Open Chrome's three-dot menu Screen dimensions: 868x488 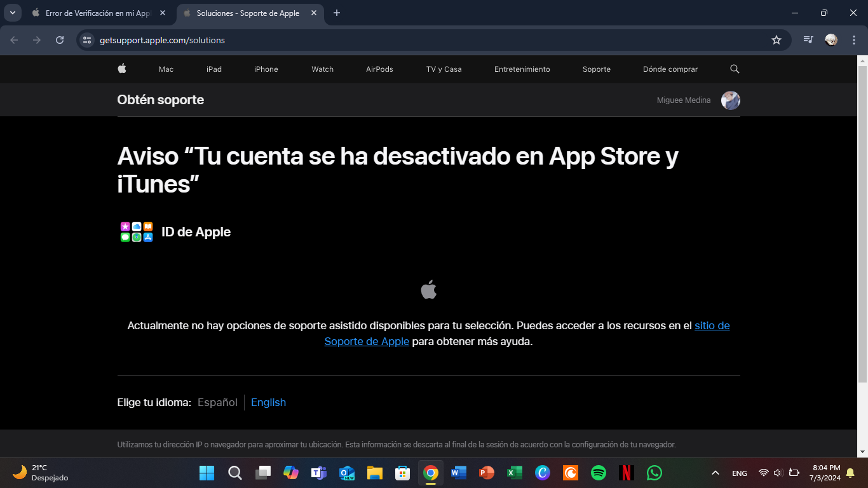pyautogui.click(x=853, y=40)
